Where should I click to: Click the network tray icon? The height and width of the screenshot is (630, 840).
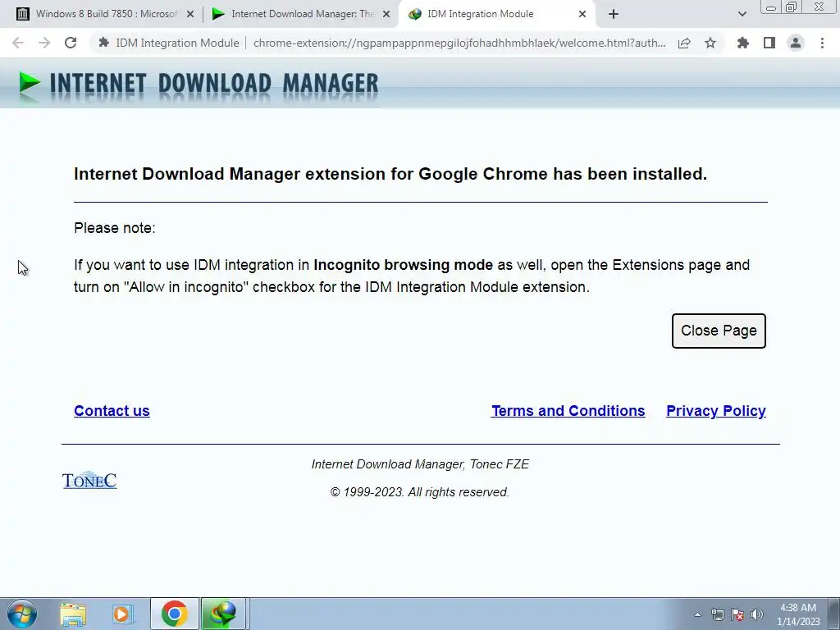pyautogui.click(x=717, y=614)
